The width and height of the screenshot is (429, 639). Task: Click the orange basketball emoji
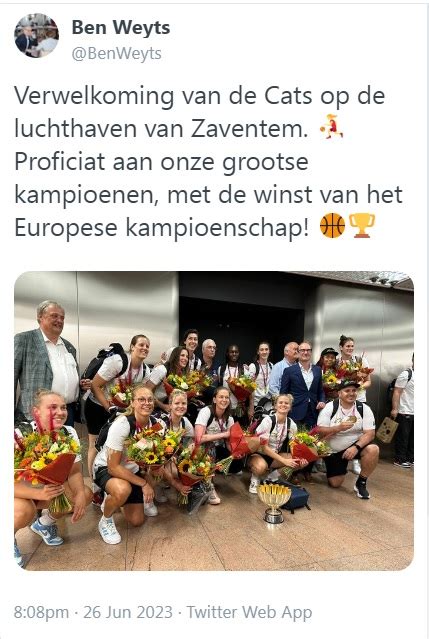332,225
